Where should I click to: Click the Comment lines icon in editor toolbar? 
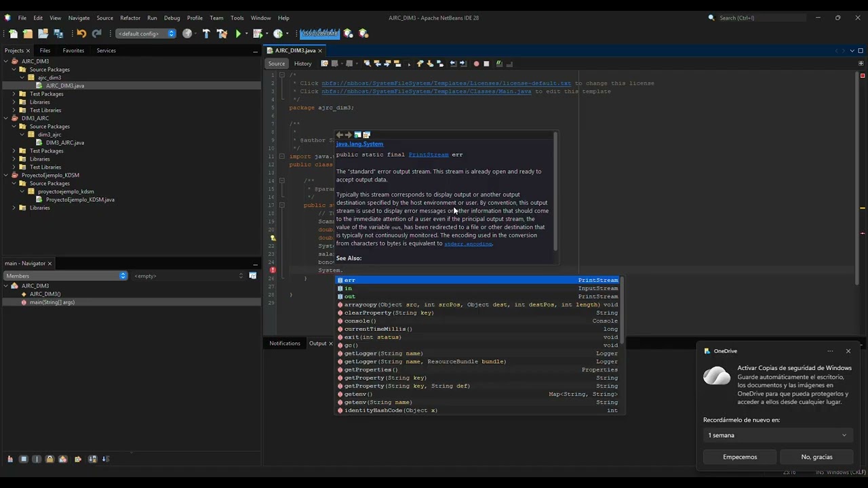click(x=499, y=64)
